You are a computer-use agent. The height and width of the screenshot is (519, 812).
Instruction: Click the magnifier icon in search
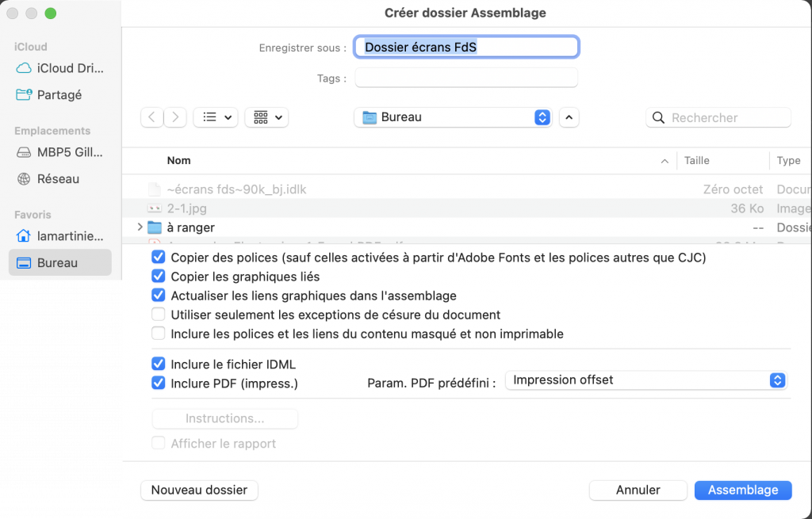[658, 118]
